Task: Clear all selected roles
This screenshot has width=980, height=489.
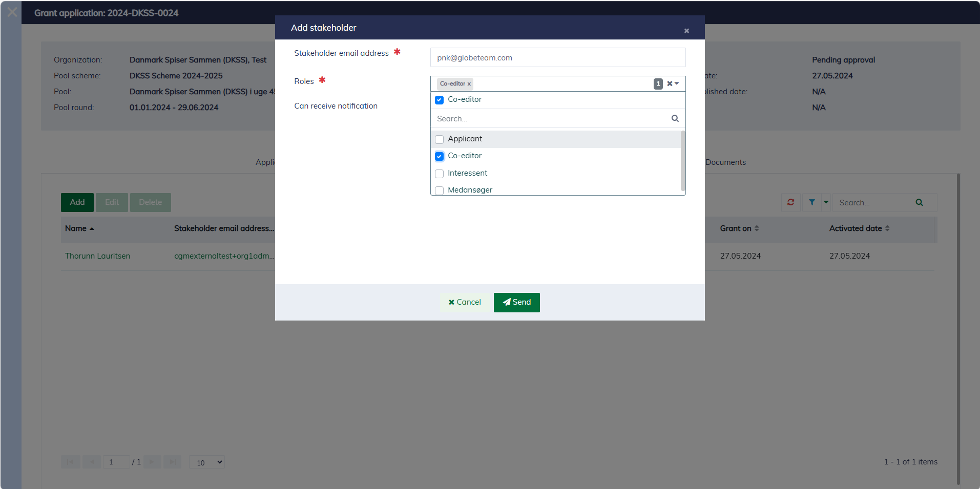Action: point(670,83)
